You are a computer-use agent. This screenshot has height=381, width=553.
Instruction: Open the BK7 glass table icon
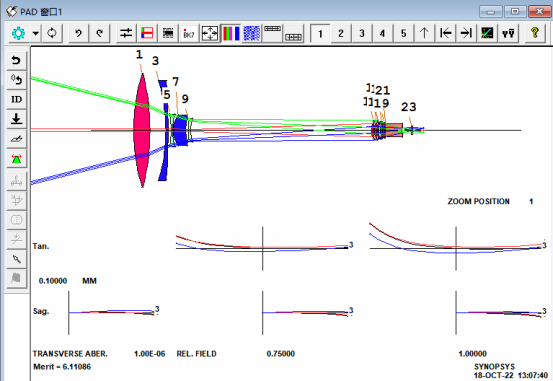[x=189, y=33]
